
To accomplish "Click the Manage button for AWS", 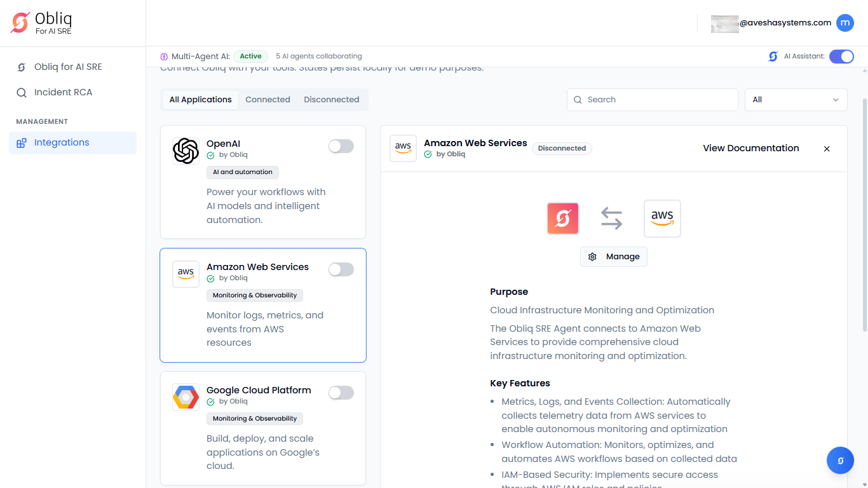I will 614,257.
